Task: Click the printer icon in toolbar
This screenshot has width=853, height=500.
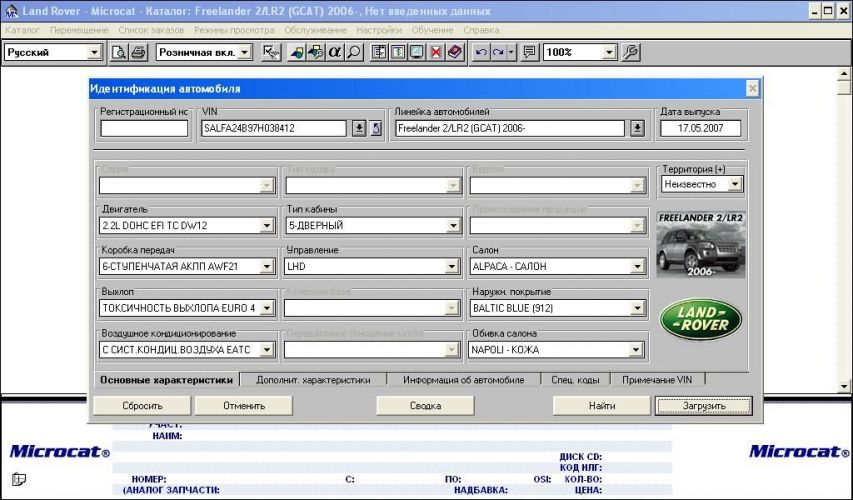Action: coord(138,52)
